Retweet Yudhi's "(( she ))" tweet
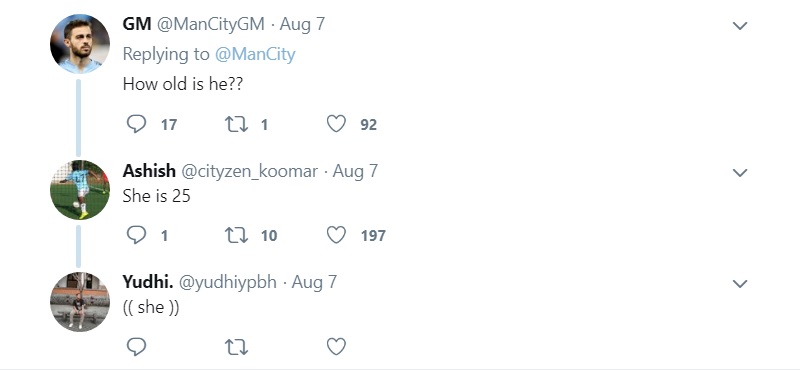This screenshot has height=370, width=800. (236, 347)
